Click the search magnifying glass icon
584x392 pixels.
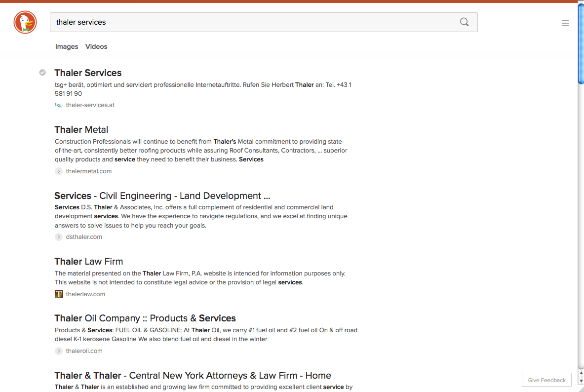point(464,22)
